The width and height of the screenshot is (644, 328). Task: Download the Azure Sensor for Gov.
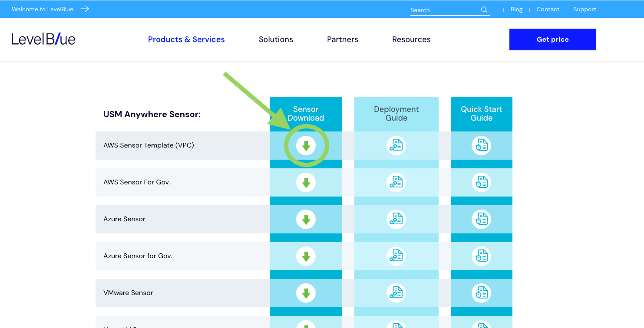click(306, 256)
